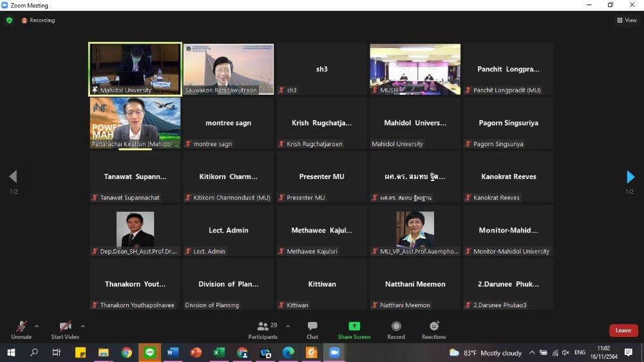
Task: Open Sticky Notes from the taskbar
Action: [x=80, y=352]
